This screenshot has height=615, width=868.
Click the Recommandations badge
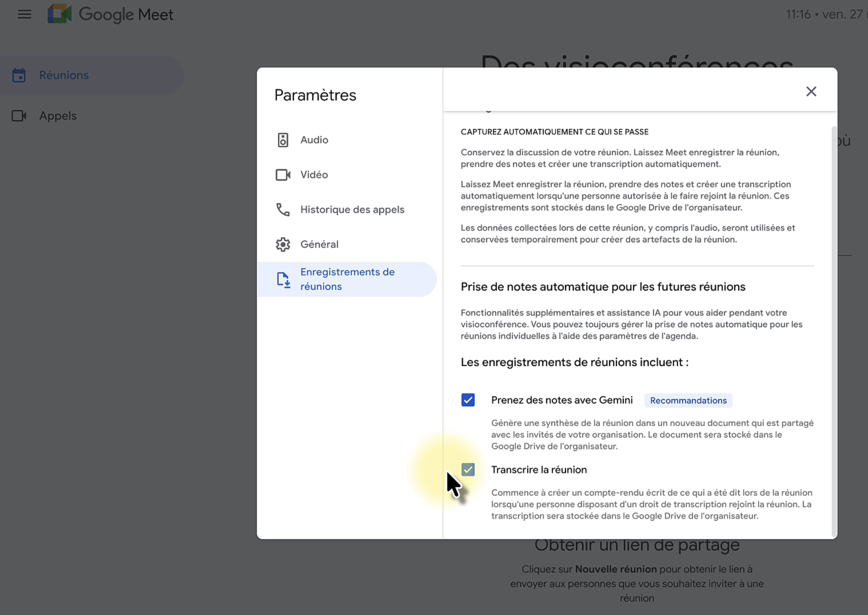tap(688, 401)
